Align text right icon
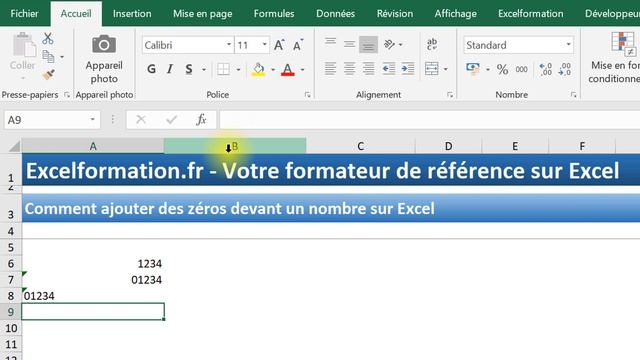Screen dimensions: 640x360 [368, 69]
